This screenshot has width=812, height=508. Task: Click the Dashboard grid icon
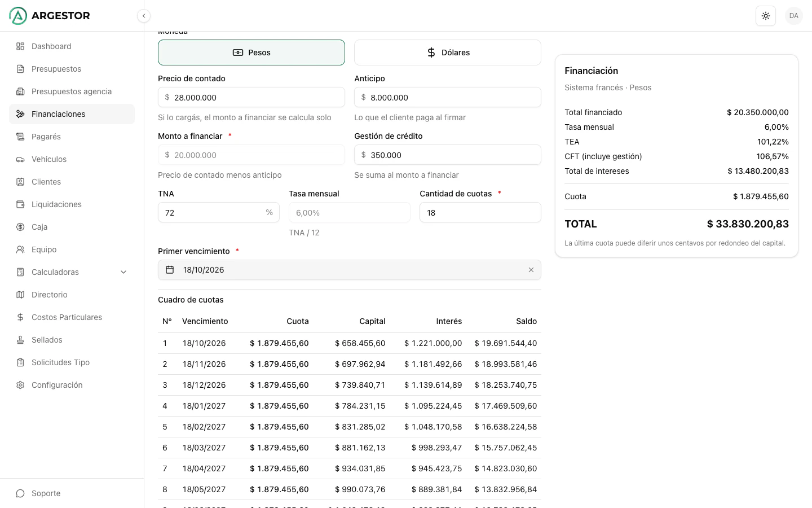tap(20, 46)
